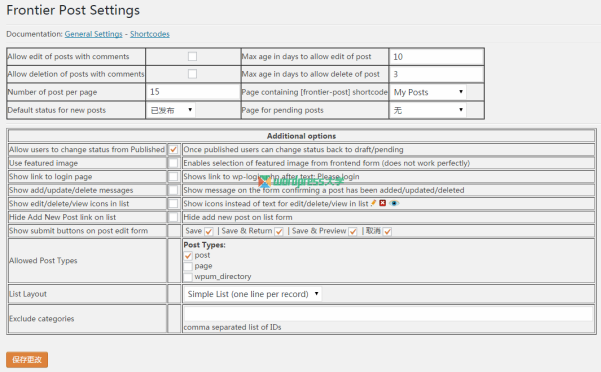Click the orange save changes button
Screen dimensions: 601x372
27,360
